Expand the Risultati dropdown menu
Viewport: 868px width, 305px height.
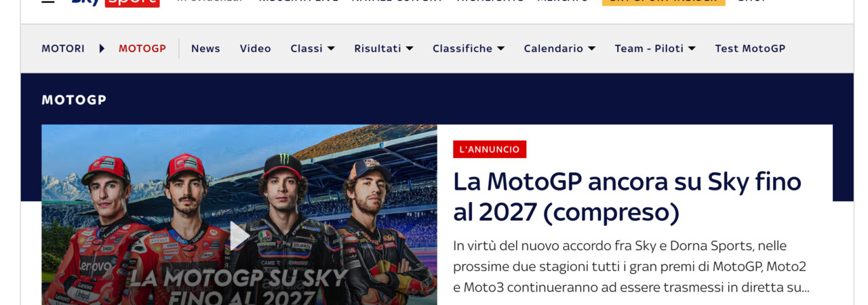(383, 48)
